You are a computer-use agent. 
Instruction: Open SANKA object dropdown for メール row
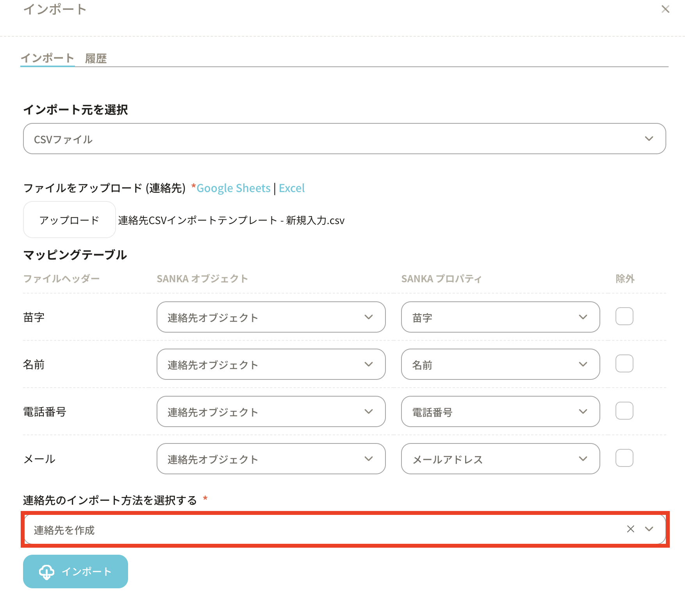(x=271, y=459)
